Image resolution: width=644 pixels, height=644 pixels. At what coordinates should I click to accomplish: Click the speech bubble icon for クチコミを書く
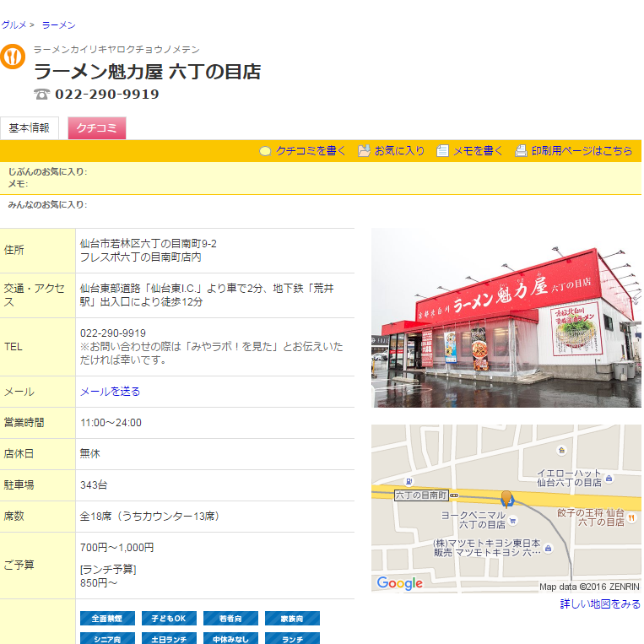coord(265,151)
